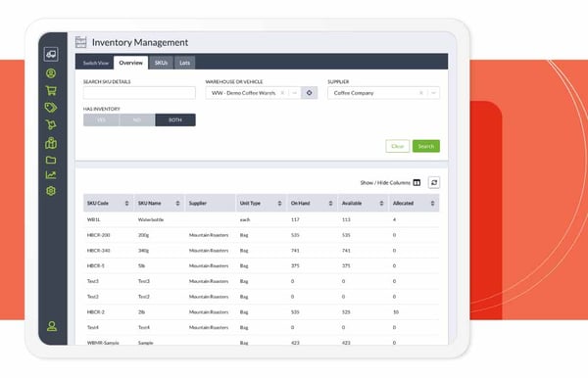Click the Clear button
This screenshot has width=588, height=378.
click(398, 146)
